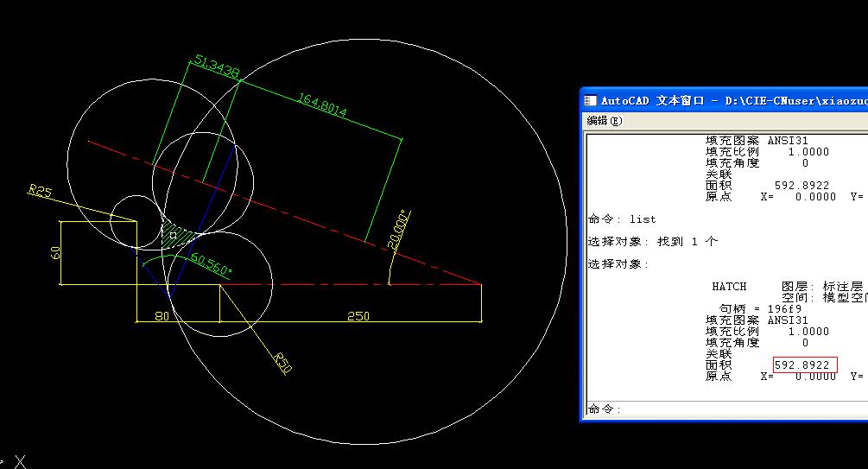Select the R25 radius label
The height and width of the screenshot is (469, 868).
click(40, 192)
